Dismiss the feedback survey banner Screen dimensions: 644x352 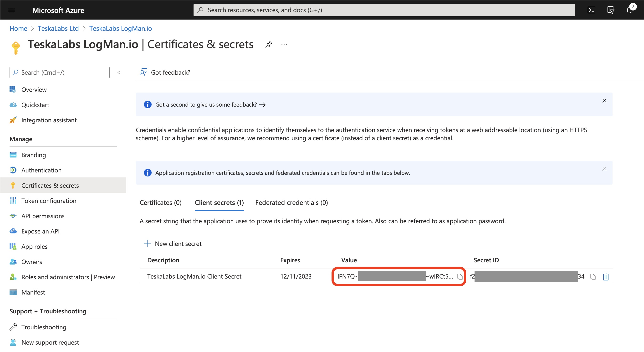(604, 101)
